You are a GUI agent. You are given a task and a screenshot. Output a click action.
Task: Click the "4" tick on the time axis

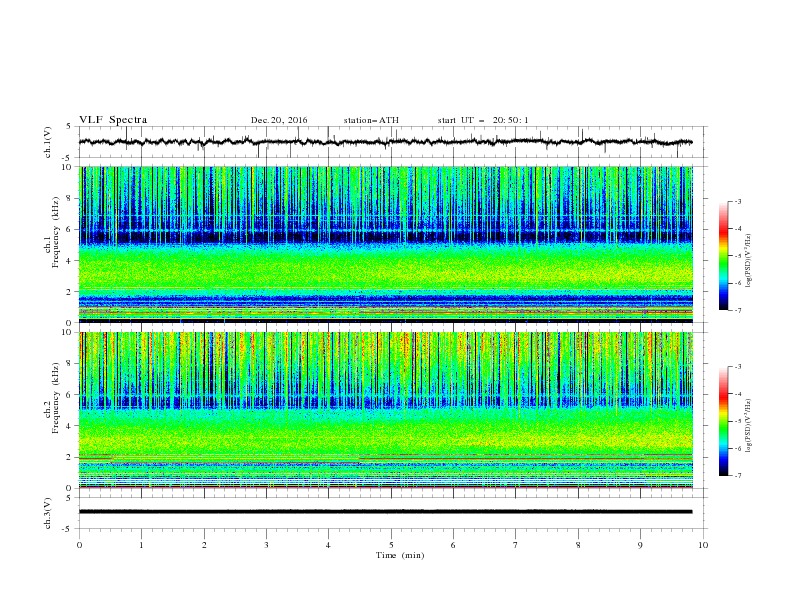328,545
